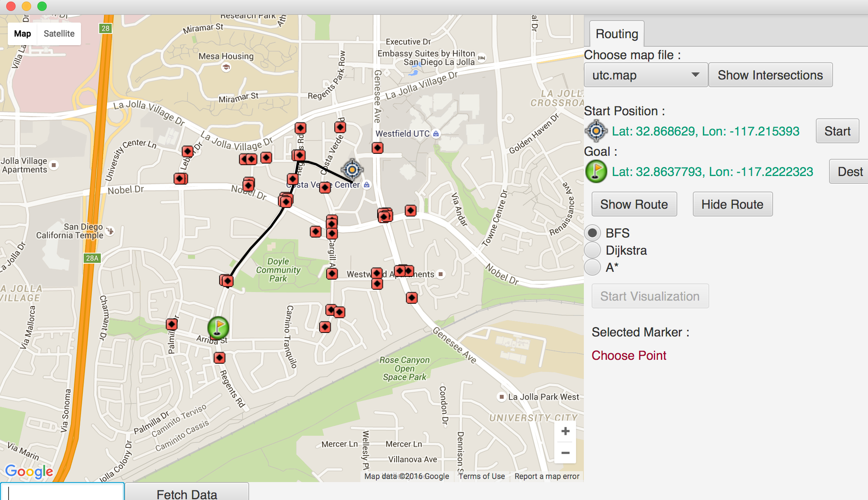This screenshot has height=500, width=868.
Task: Select the Dijkstra search algorithm
Action: (x=592, y=250)
